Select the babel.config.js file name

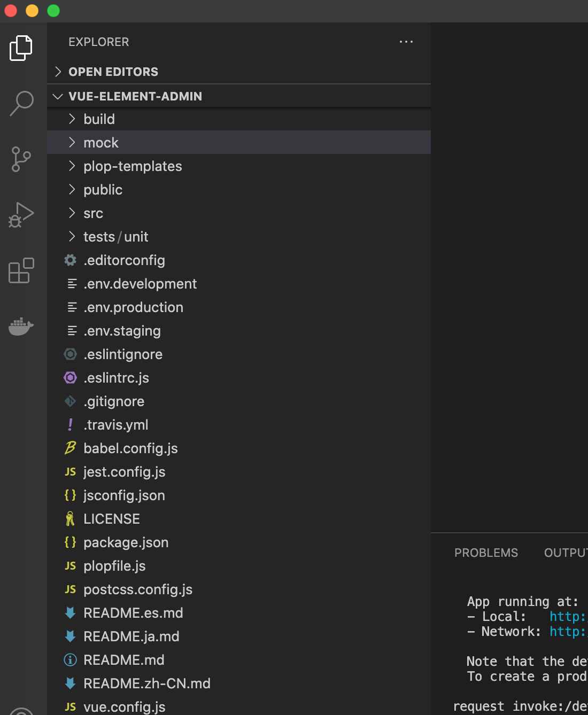click(x=130, y=448)
